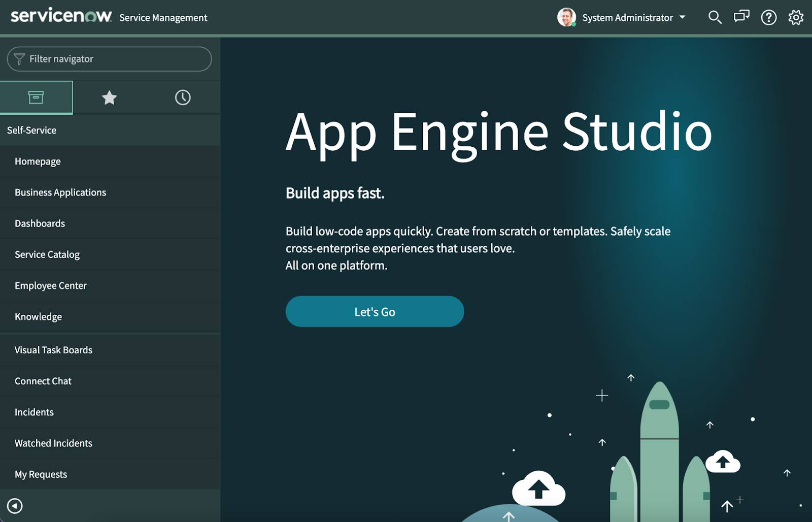This screenshot has height=522, width=812.
Task: Open the global search magnifier icon
Action: (715, 17)
